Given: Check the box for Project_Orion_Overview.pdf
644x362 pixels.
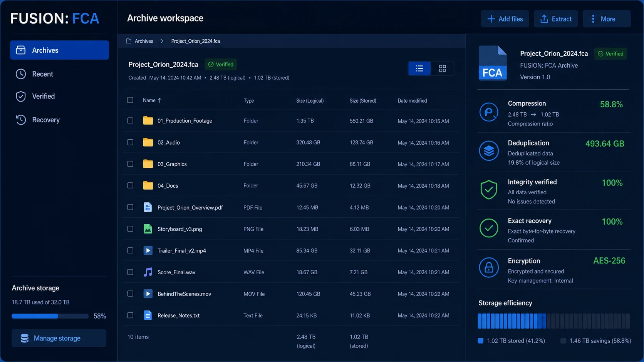Looking at the screenshot, I should pos(130,207).
